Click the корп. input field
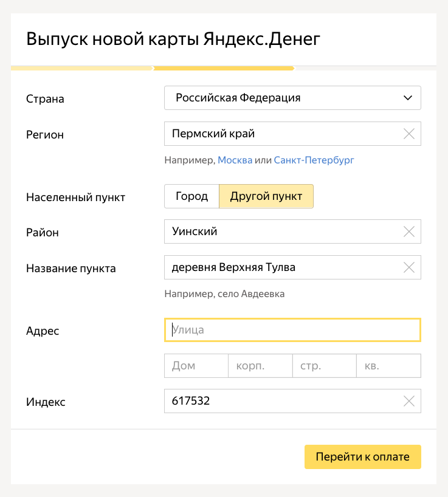448x497 pixels. coord(260,365)
